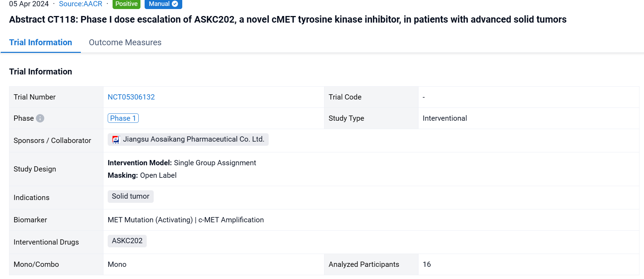Click the Abstract CT118 title heading
The image size is (644, 279).
click(287, 19)
